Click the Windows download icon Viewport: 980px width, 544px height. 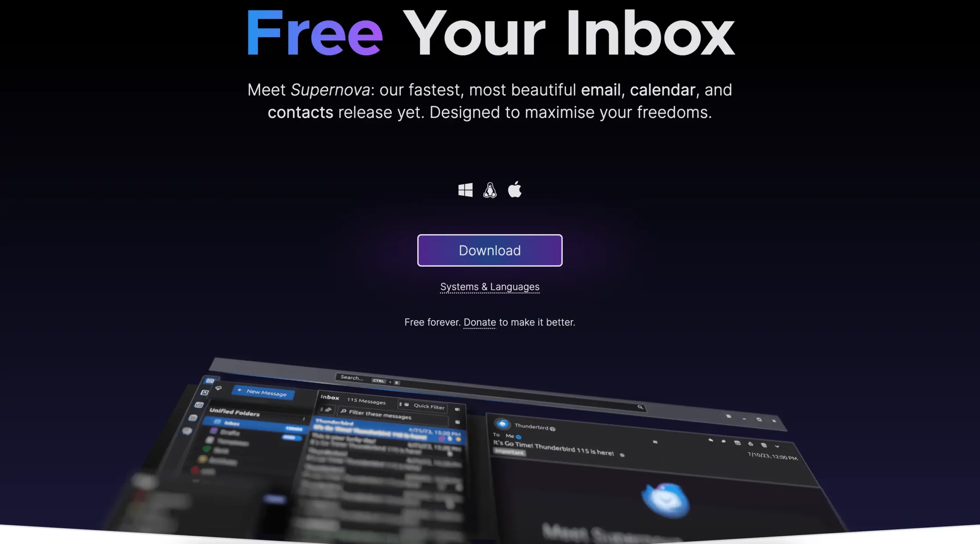(x=464, y=190)
